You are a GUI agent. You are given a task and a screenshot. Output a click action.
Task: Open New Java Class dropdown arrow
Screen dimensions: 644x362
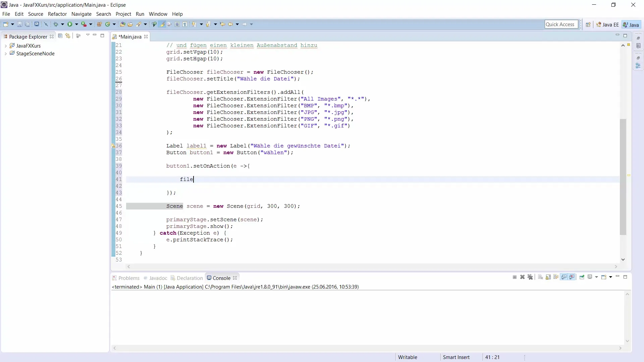click(x=114, y=24)
